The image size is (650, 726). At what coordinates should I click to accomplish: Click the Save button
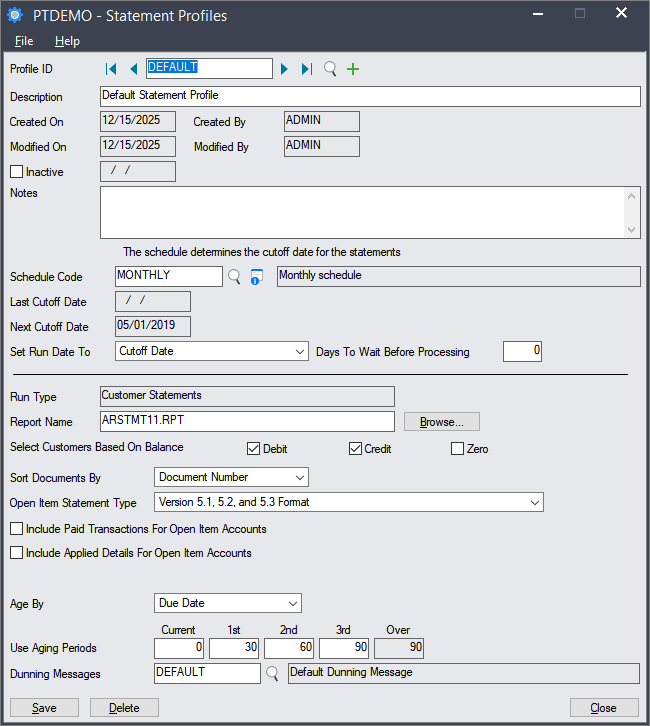click(44, 708)
